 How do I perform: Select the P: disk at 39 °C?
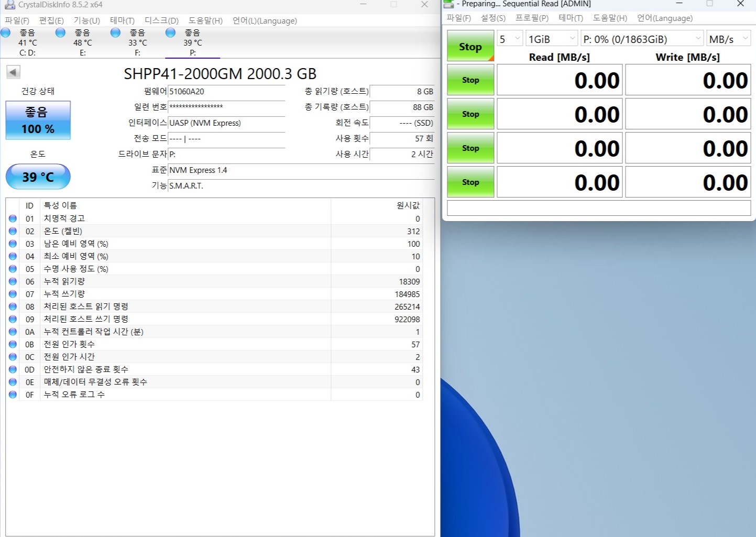click(x=192, y=42)
